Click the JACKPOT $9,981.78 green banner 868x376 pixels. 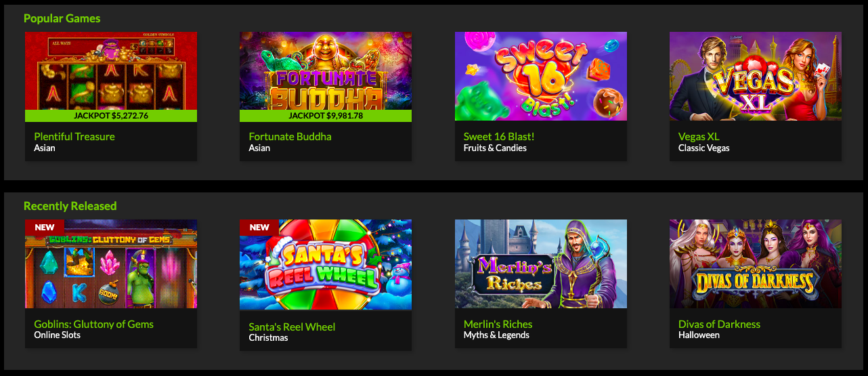pyautogui.click(x=326, y=116)
